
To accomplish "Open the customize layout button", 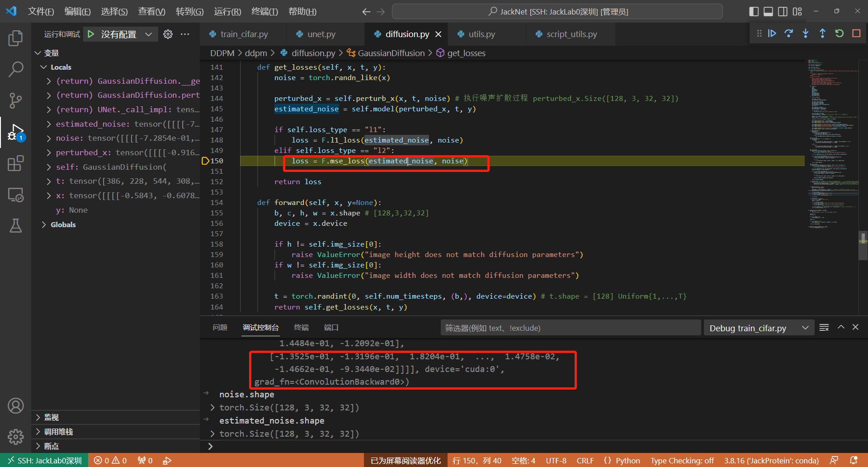I will 797,11.
